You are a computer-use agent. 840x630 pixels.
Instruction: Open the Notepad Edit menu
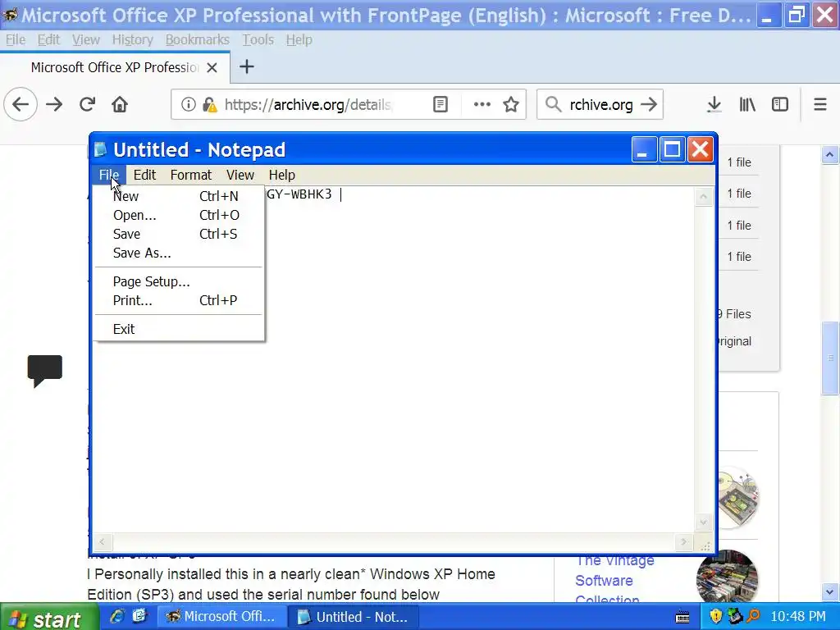tap(144, 175)
